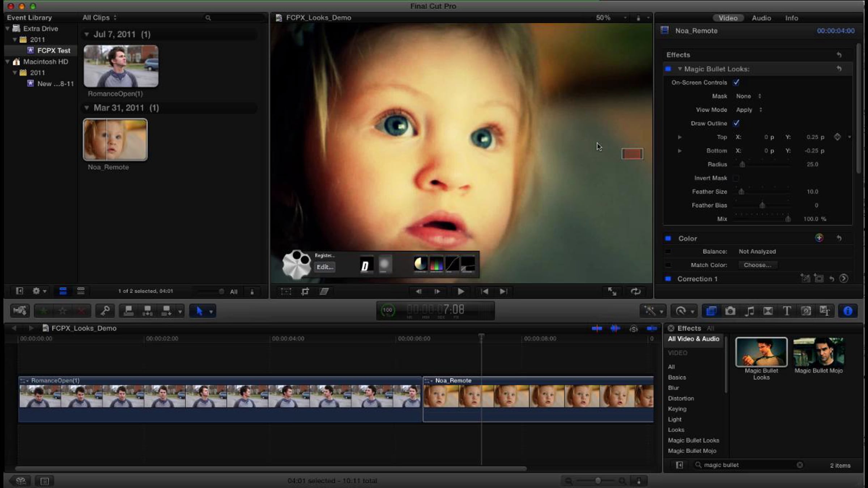The height and width of the screenshot is (488, 868).
Task: Reset the Magic Bullet Looks effect
Action: point(839,69)
